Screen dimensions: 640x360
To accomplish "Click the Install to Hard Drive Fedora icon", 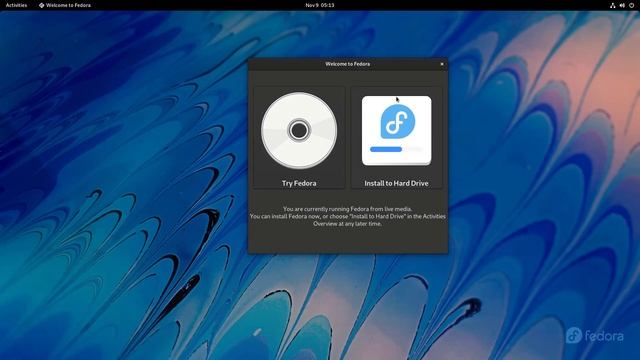I will point(396,131).
